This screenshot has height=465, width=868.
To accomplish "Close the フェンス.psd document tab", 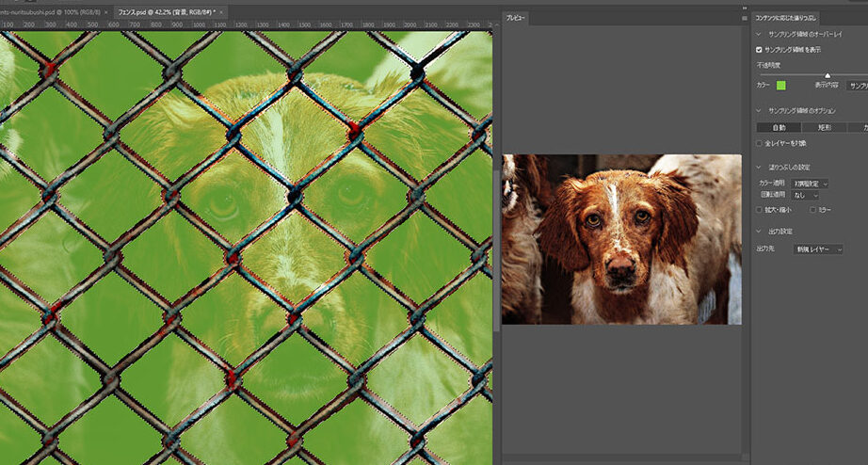I will (221, 11).
